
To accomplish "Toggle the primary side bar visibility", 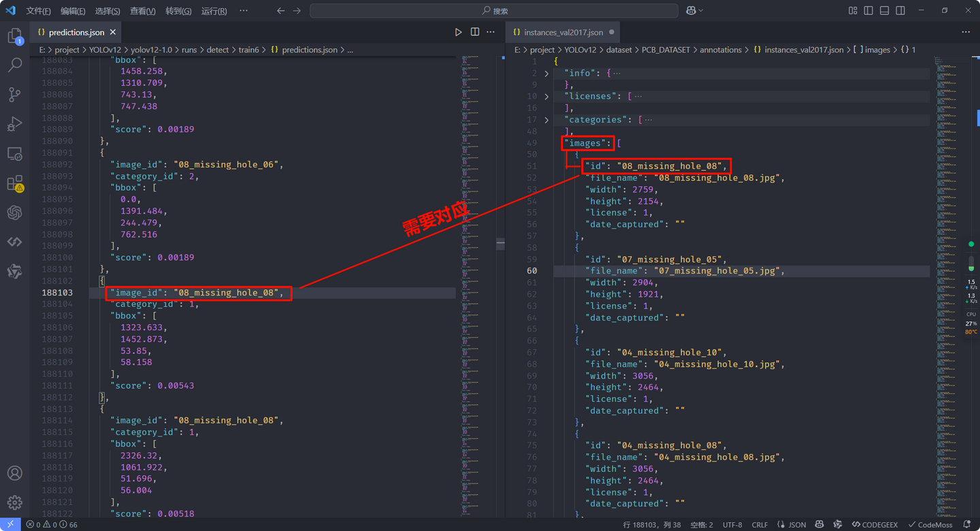I will (868, 11).
